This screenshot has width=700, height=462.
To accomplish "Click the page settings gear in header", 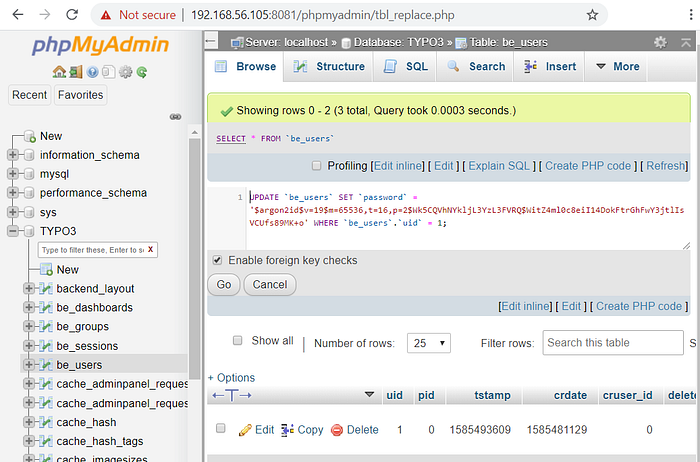I will pyautogui.click(x=660, y=43).
